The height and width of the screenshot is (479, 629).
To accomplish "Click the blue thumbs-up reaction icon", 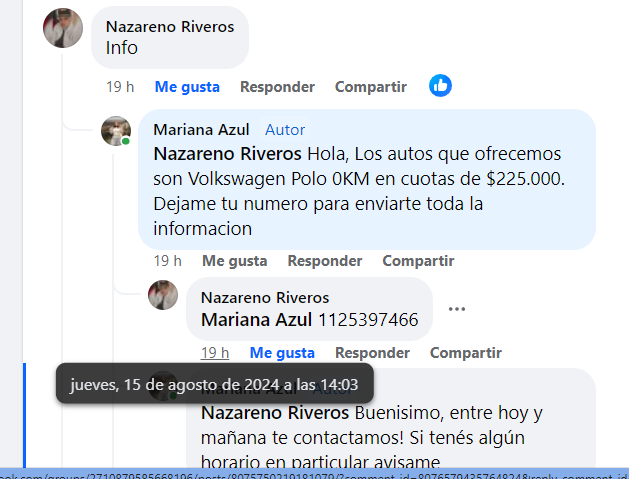I will tap(440, 85).
